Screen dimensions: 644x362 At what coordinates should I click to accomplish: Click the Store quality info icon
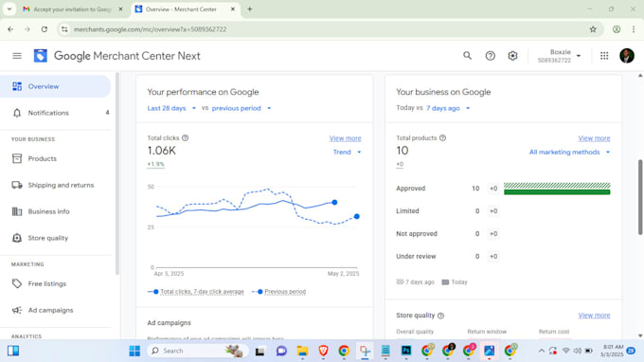click(x=440, y=316)
